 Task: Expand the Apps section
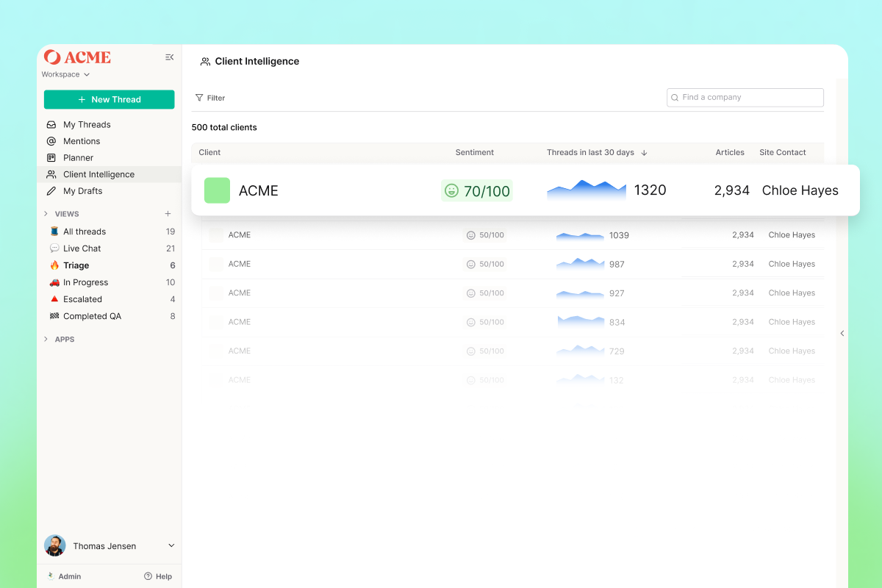click(46, 340)
